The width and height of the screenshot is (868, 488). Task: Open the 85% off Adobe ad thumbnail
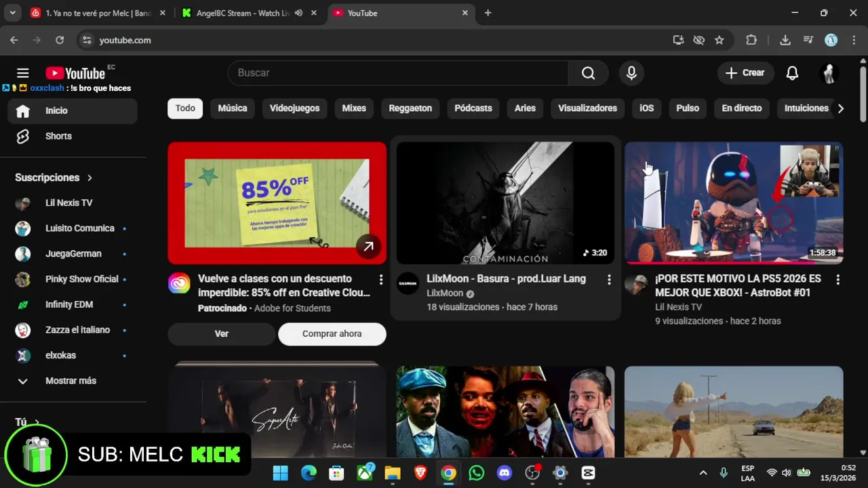point(277,203)
